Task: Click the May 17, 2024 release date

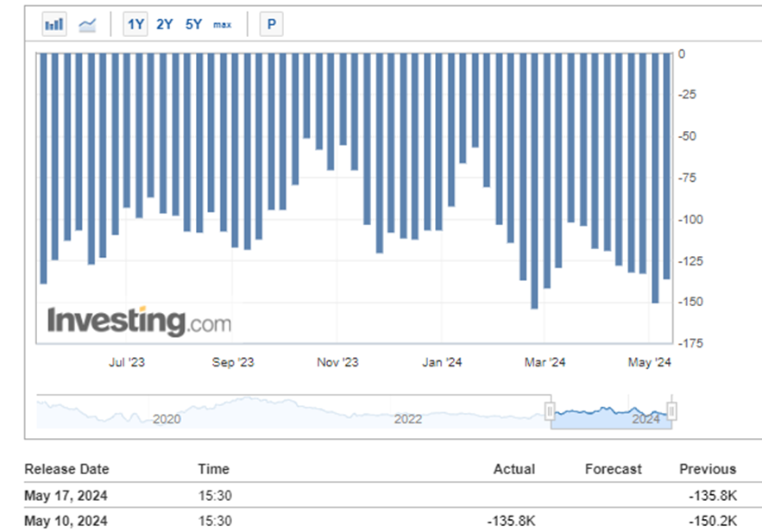Action: [66, 496]
